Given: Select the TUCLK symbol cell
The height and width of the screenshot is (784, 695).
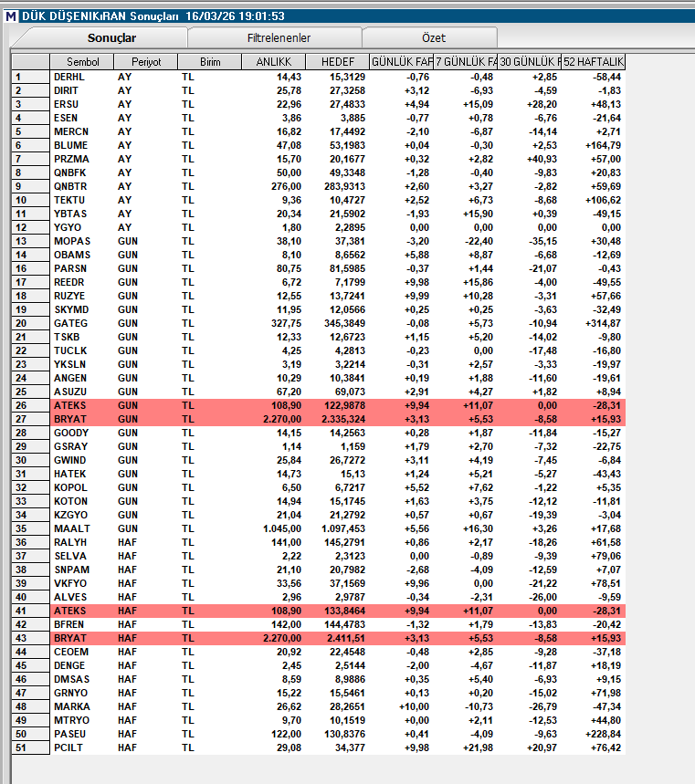Looking at the screenshot, I should coord(82,351).
